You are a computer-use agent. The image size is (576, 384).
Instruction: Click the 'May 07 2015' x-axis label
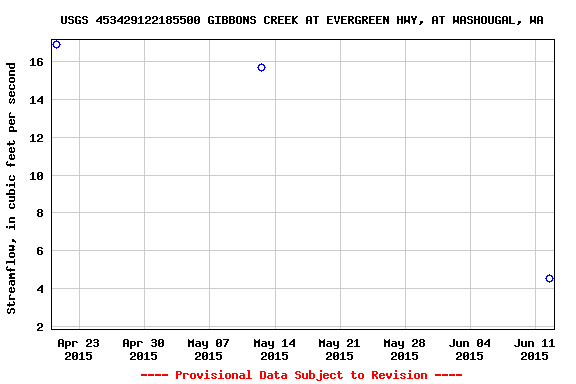(x=208, y=349)
